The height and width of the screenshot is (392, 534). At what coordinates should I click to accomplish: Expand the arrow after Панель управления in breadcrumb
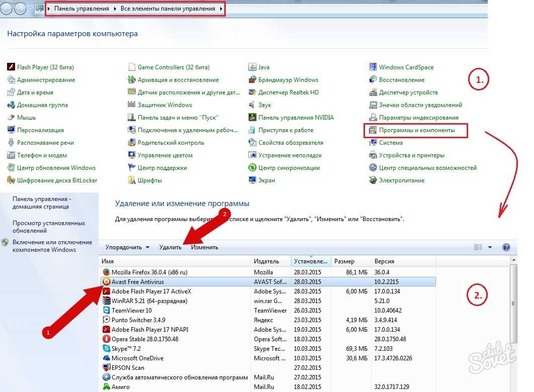click(x=115, y=9)
